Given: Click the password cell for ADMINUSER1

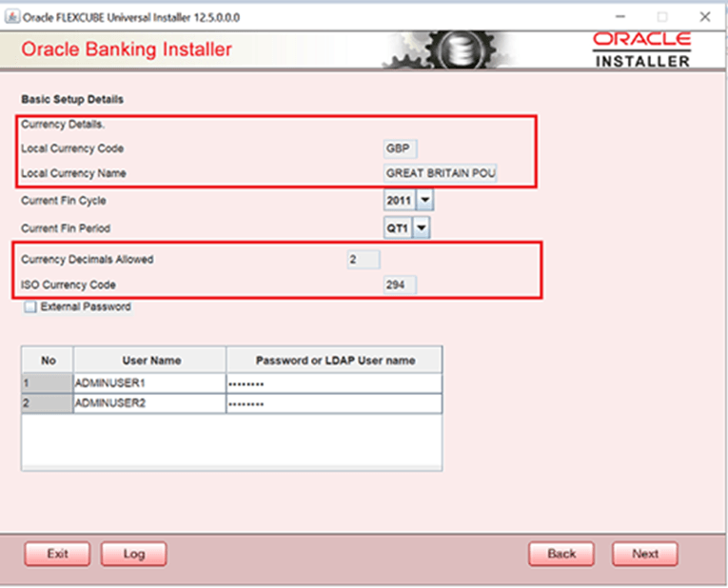Looking at the screenshot, I should [334, 383].
